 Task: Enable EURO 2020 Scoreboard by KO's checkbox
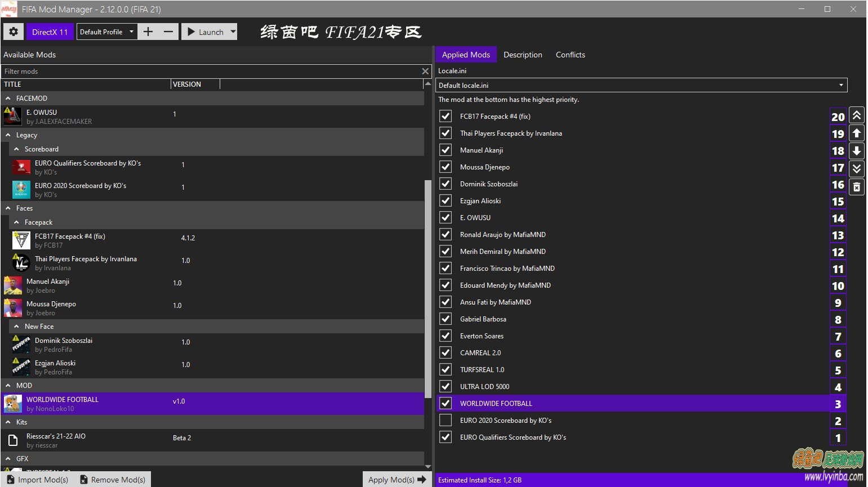pos(446,420)
